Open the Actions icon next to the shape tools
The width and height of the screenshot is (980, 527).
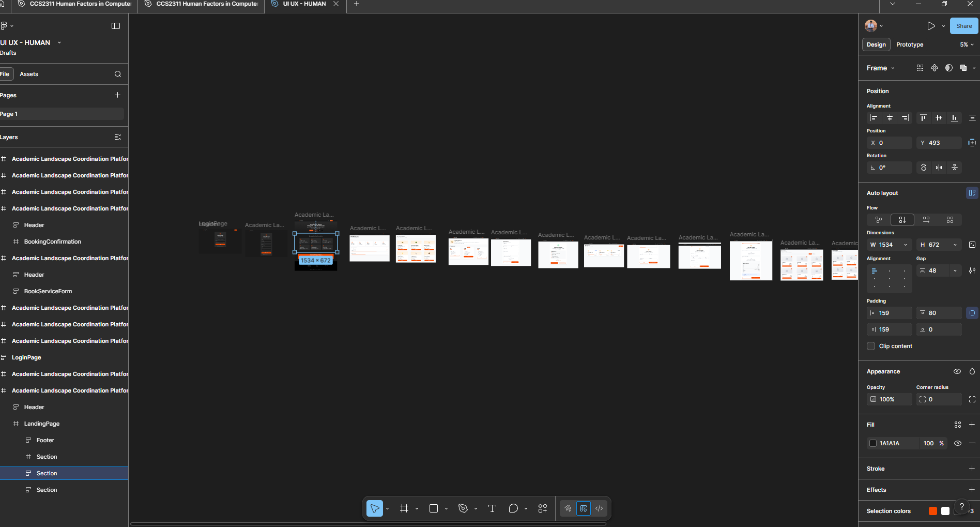(x=542, y=508)
